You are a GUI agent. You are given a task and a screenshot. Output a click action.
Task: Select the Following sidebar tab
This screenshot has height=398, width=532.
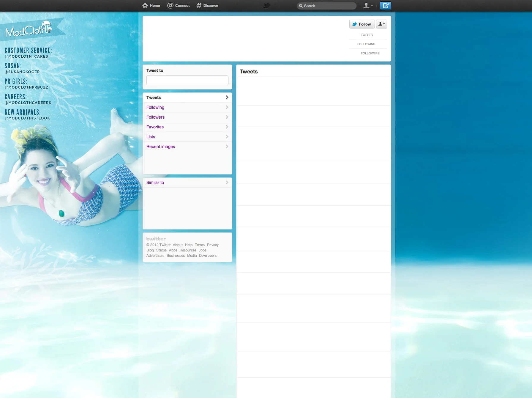tap(187, 107)
